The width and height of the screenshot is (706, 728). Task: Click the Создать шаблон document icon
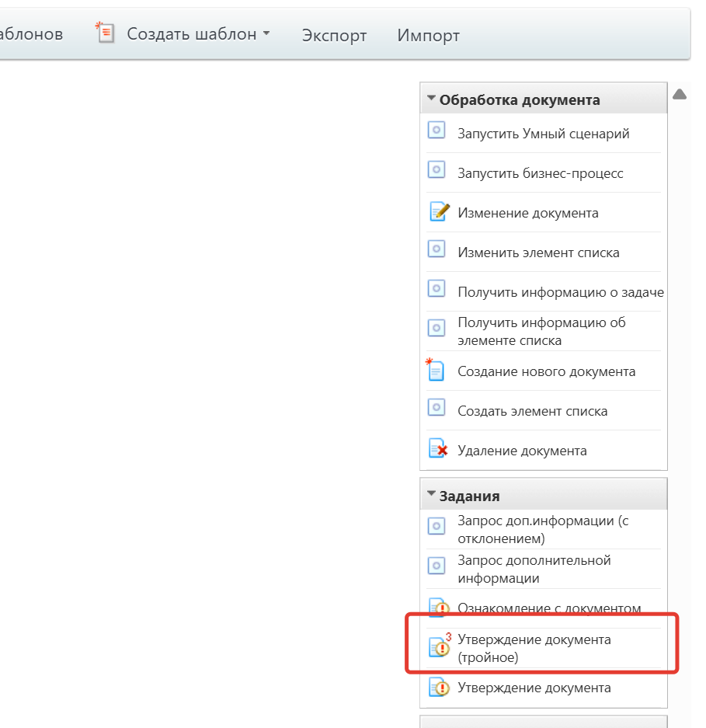105,33
